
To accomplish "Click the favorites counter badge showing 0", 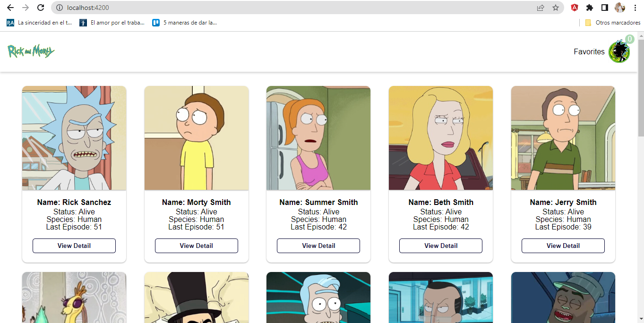I will click(x=629, y=39).
